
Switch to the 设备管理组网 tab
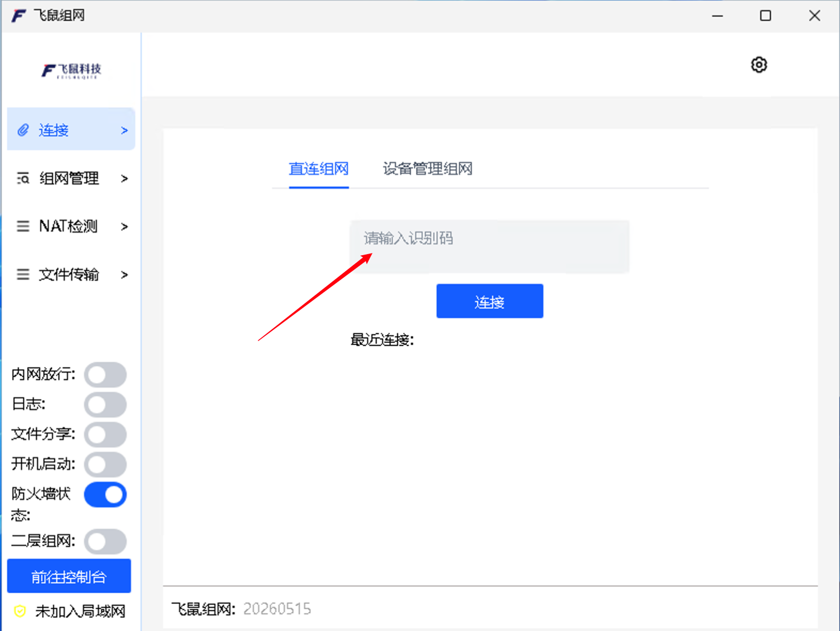pos(427,169)
